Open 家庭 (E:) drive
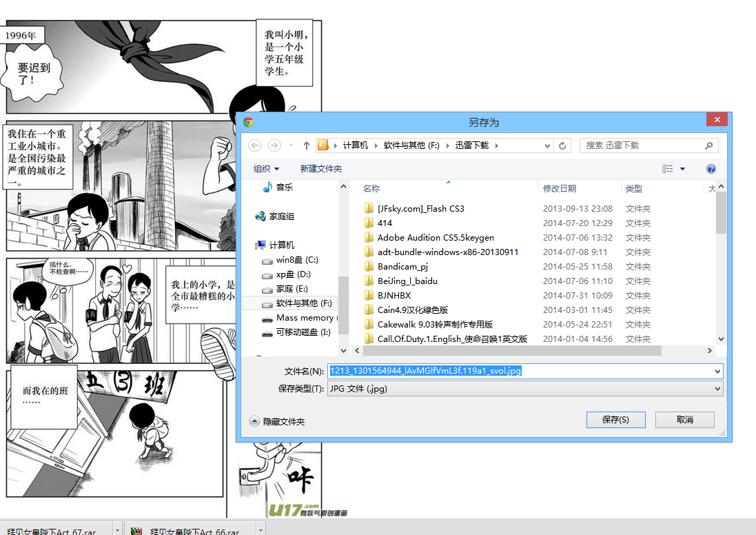Image resolution: width=756 pixels, height=535 pixels. point(285,289)
